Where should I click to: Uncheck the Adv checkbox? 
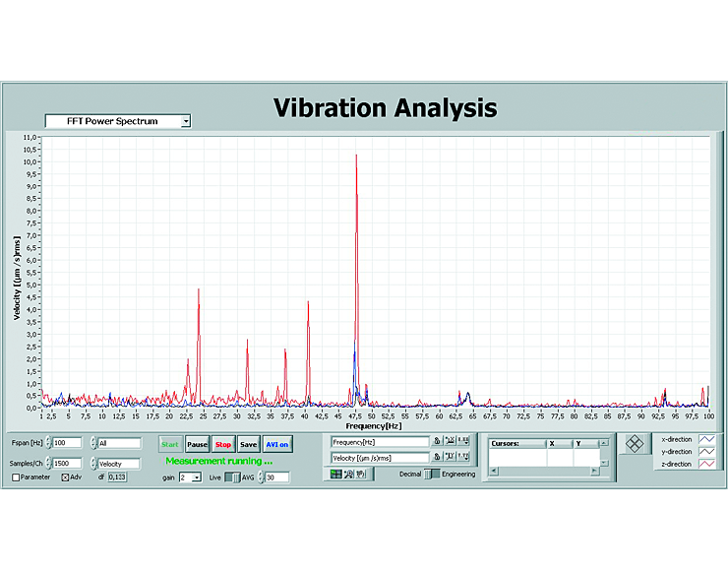pos(66,477)
